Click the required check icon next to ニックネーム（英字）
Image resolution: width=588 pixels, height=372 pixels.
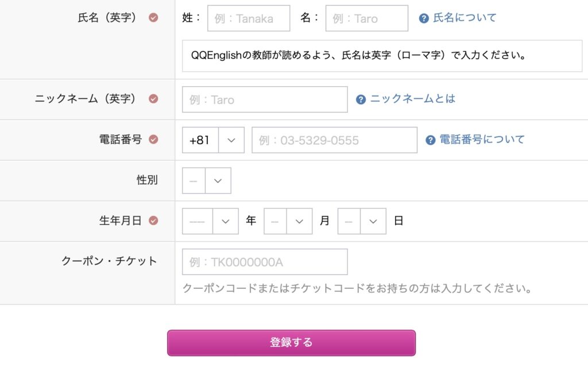[153, 99]
